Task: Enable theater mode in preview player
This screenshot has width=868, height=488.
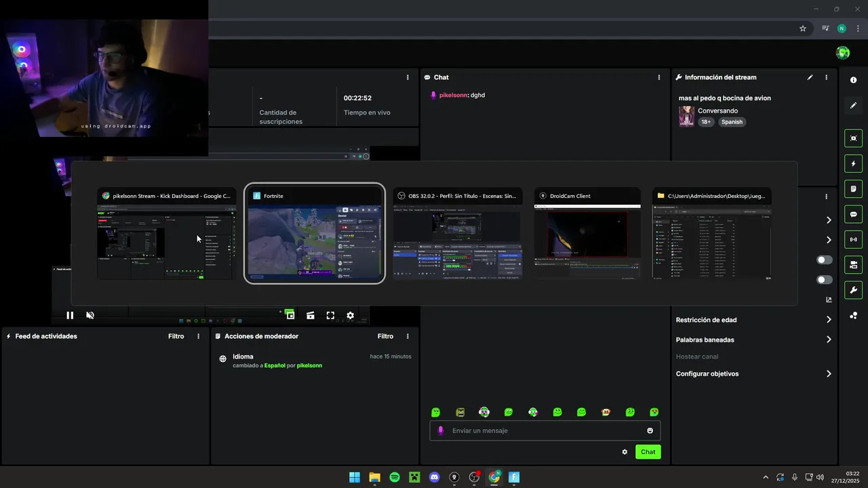Action: pos(310,315)
